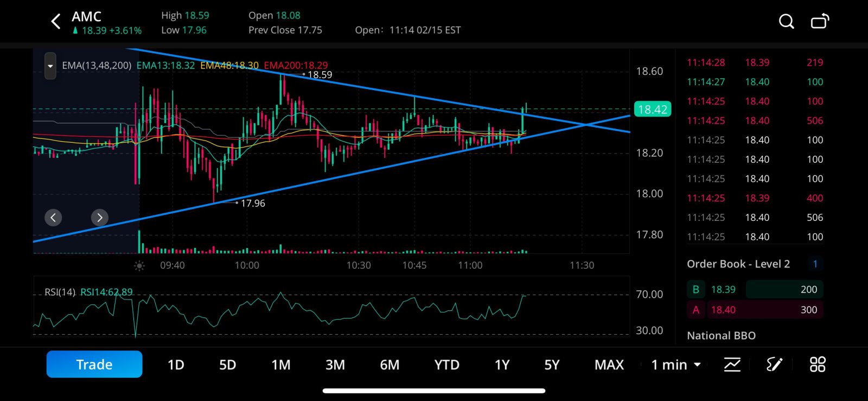868x401 pixels.
Task: Click the 18.59 high marker on chart
Action: coord(320,75)
